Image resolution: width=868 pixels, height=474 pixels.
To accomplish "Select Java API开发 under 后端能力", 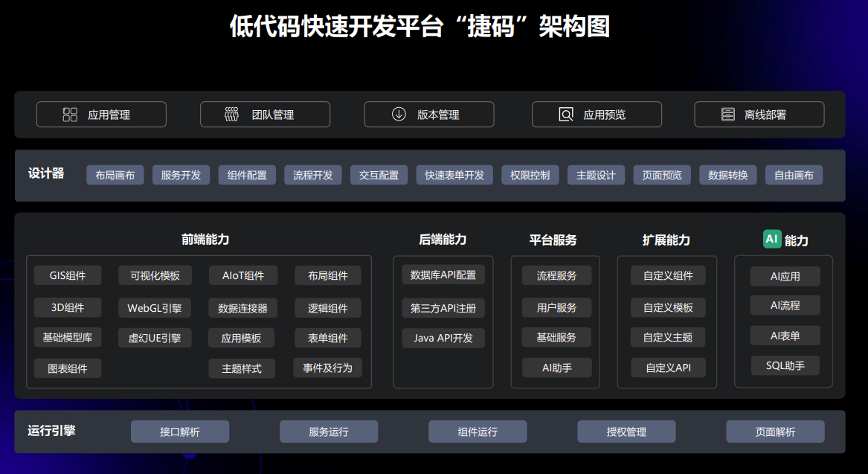I will (443, 338).
